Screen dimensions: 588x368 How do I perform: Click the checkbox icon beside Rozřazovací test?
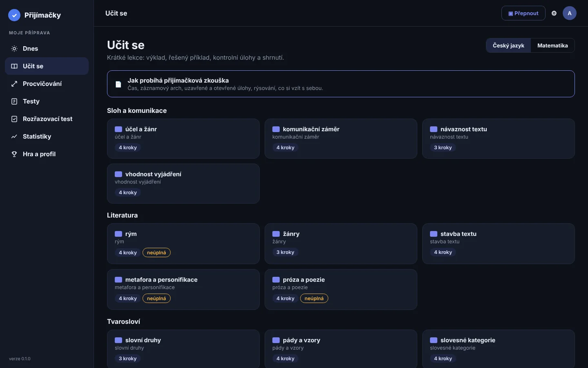14,119
